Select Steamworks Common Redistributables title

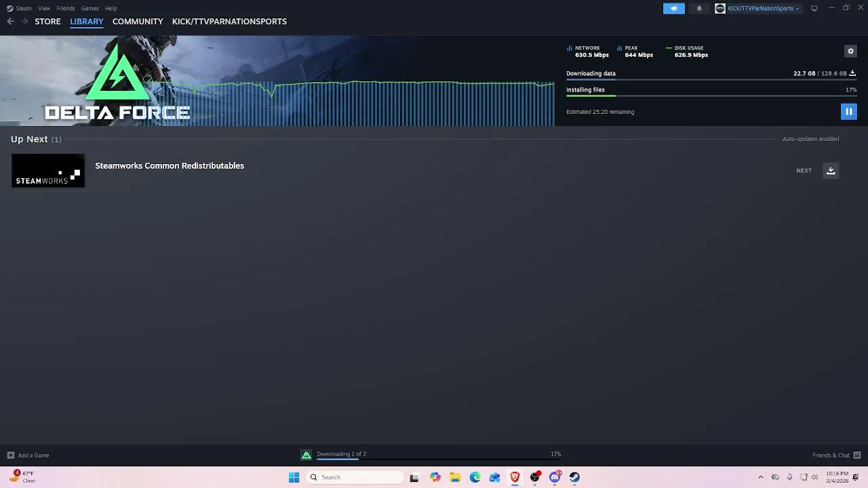pyautogui.click(x=170, y=165)
